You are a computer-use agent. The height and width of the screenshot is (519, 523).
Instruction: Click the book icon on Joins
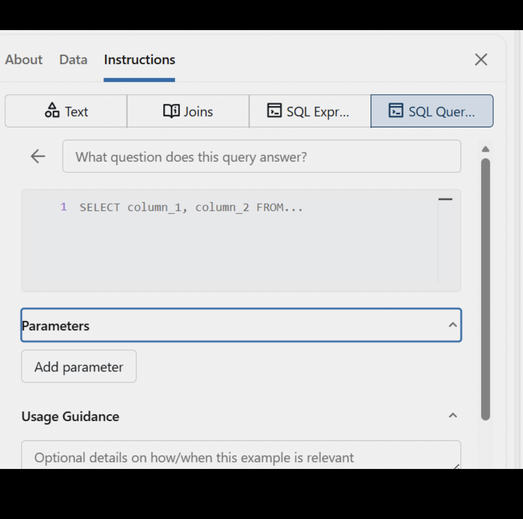click(x=171, y=111)
